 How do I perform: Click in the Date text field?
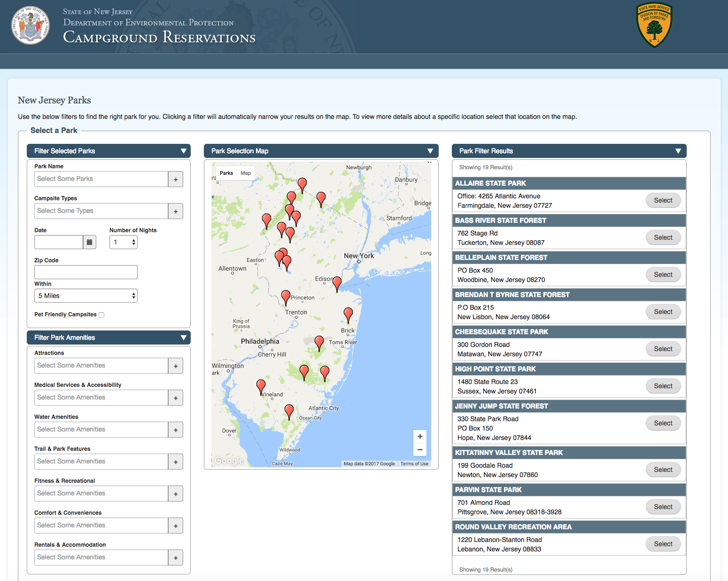(59, 242)
